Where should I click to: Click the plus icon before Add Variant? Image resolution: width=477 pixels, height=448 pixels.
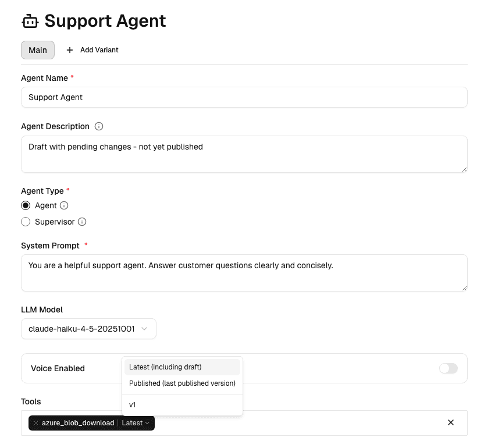coord(69,50)
